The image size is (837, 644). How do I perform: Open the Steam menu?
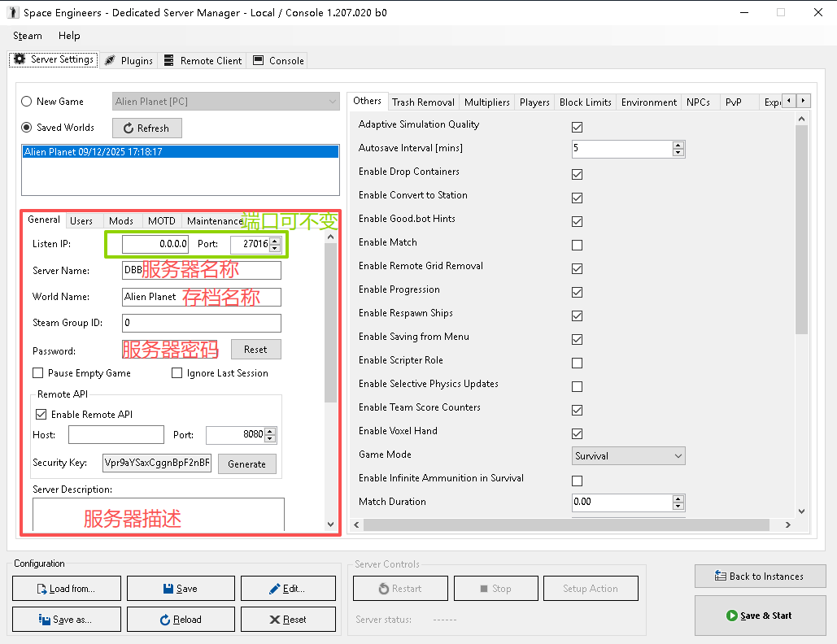tap(28, 36)
